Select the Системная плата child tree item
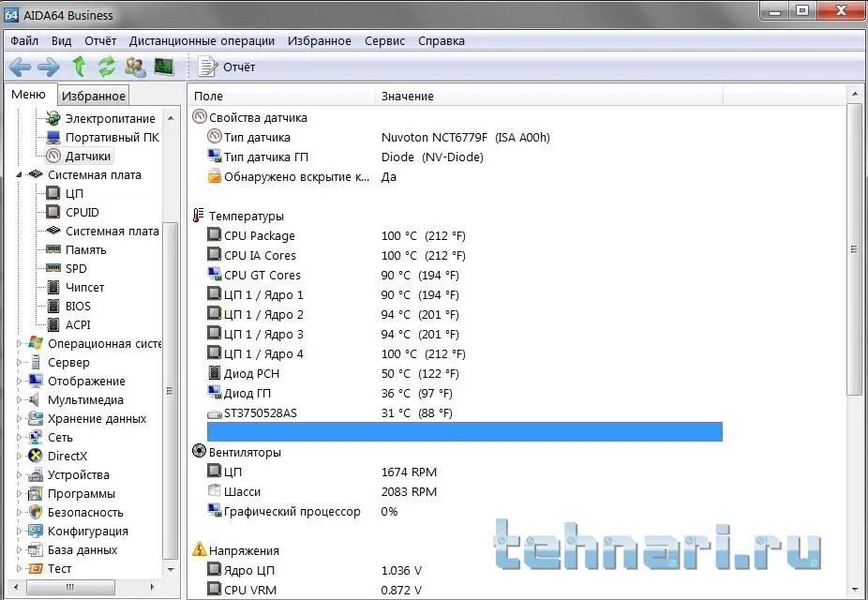 tap(112, 231)
